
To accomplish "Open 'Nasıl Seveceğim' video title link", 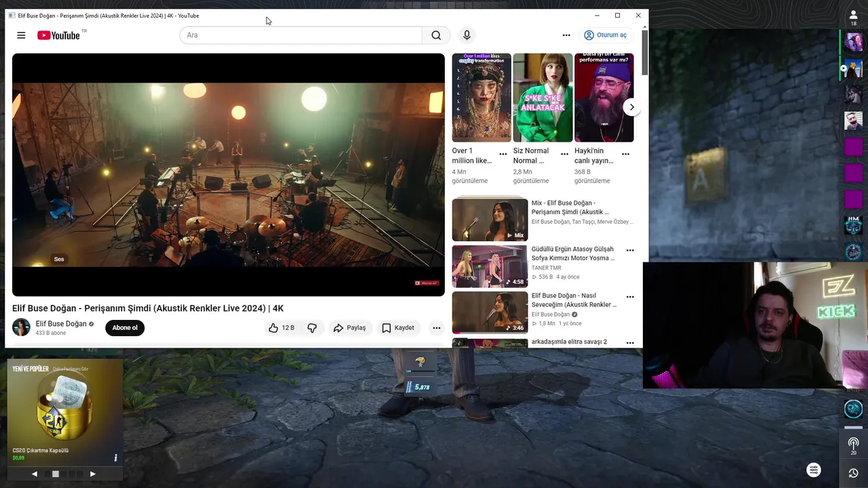I will coord(574,300).
